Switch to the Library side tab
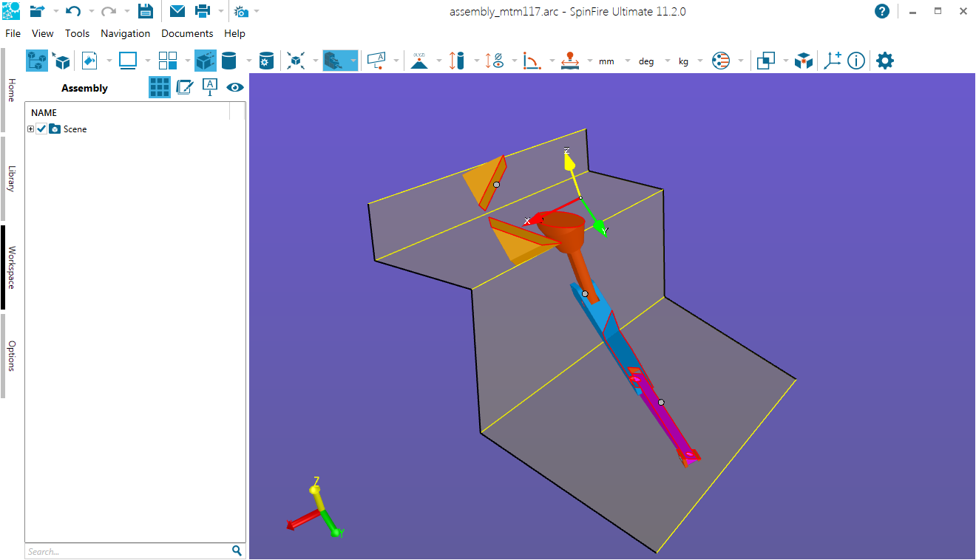The height and width of the screenshot is (560, 976). pyautogui.click(x=11, y=179)
